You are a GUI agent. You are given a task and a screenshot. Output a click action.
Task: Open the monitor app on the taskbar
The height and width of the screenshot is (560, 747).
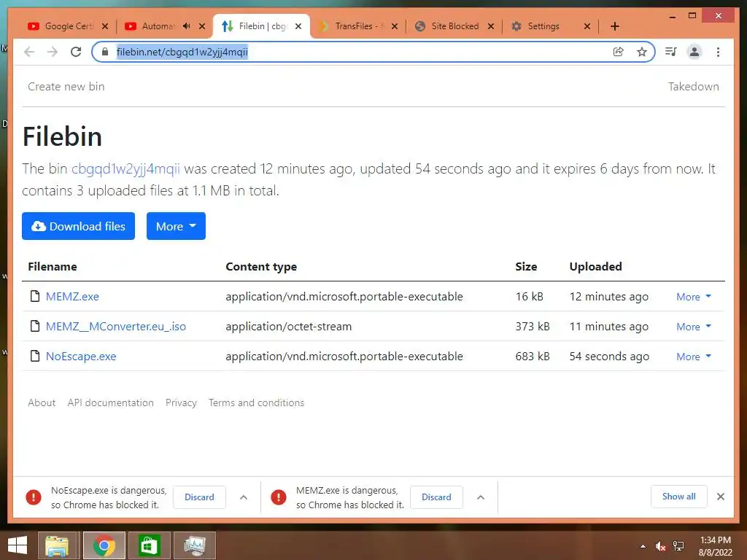pyautogui.click(x=194, y=545)
